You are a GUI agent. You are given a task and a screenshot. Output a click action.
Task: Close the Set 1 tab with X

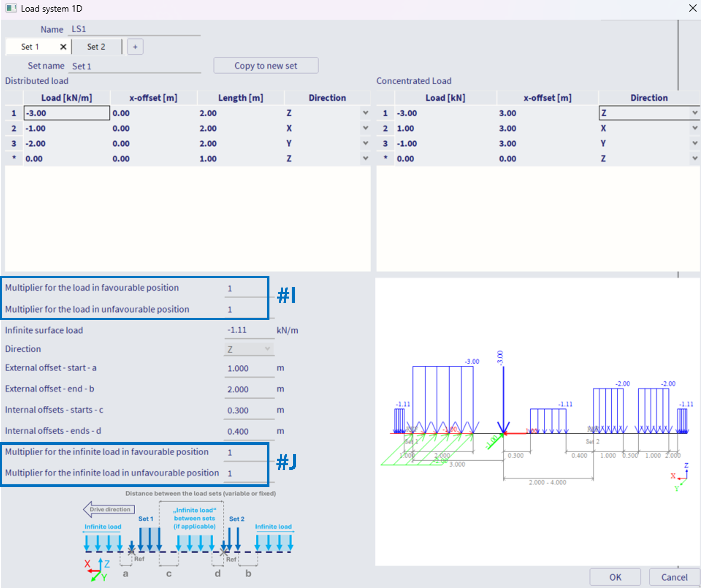(x=63, y=47)
